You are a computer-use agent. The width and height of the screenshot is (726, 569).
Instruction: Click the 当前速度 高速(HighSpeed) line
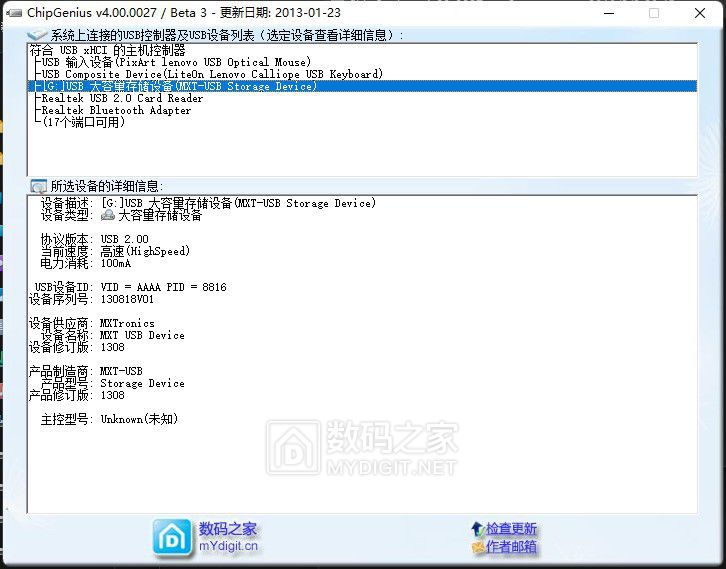115,251
